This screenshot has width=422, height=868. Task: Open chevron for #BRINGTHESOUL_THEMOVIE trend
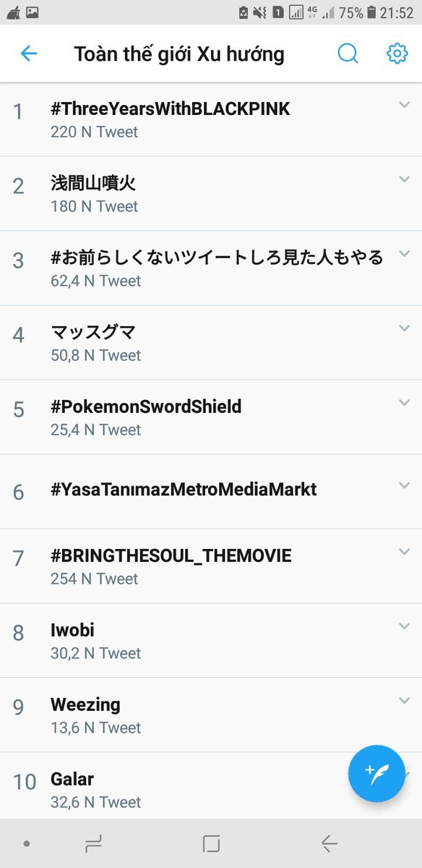404,552
